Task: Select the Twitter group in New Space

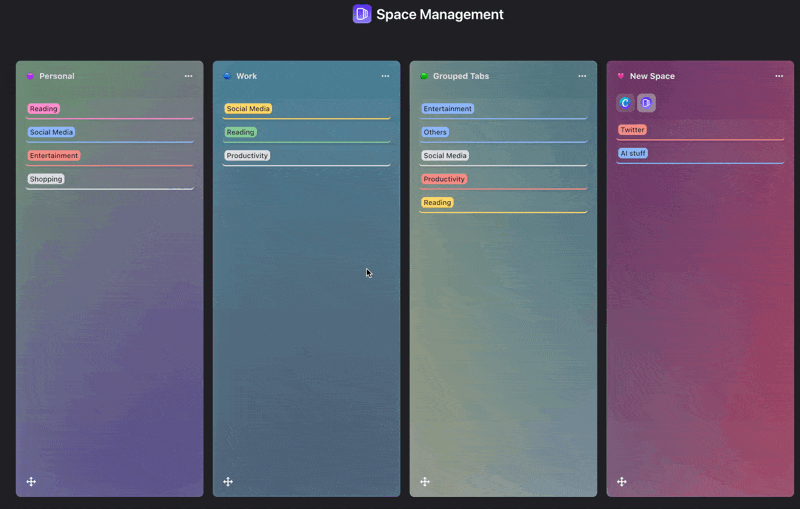Action: (x=632, y=130)
